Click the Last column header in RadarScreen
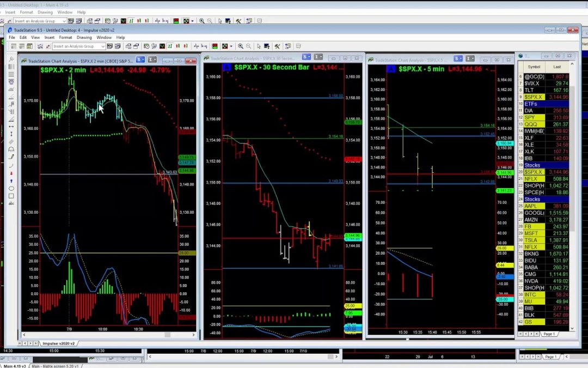 557,67
